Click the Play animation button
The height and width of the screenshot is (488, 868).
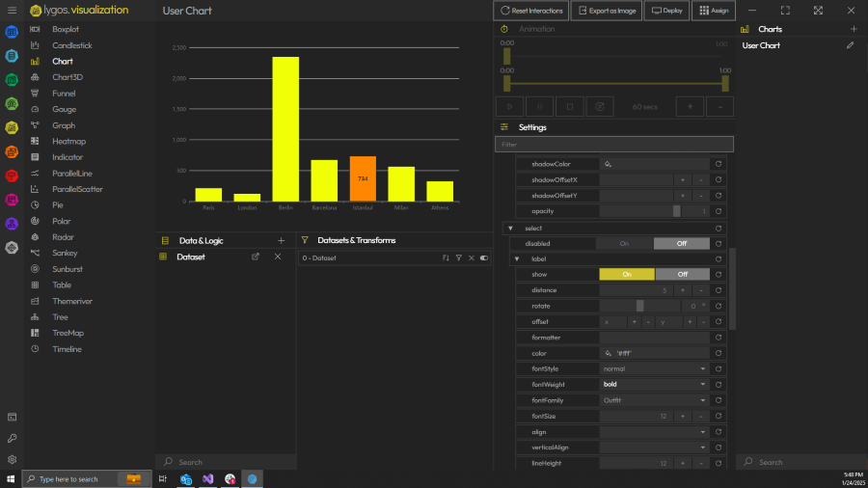coord(509,107)
